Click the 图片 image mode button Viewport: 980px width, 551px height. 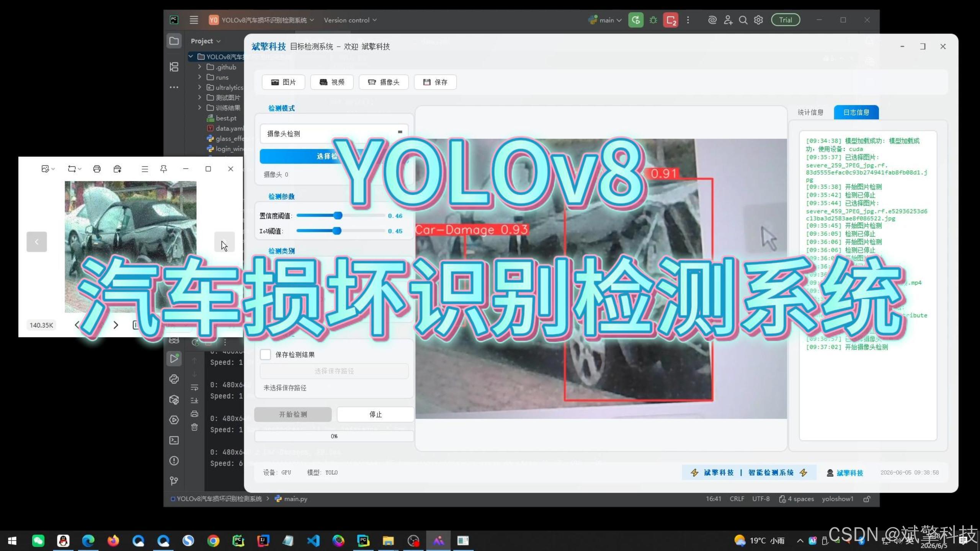(283, 82)
